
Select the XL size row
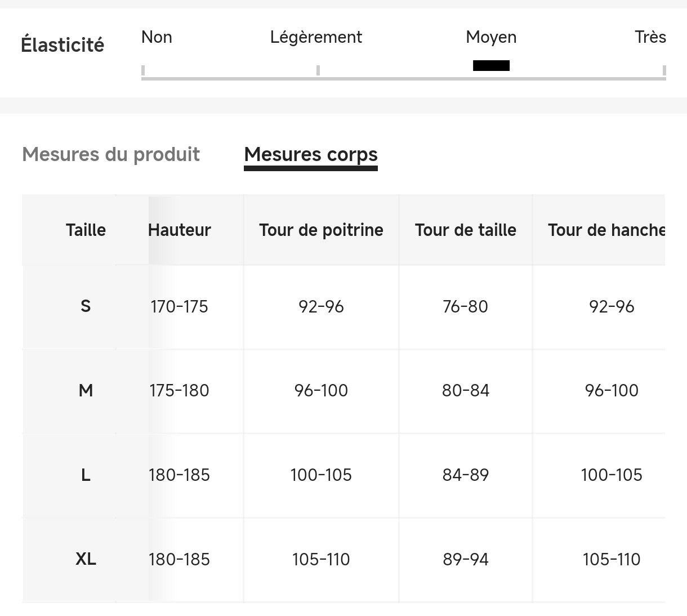(86, 559)
